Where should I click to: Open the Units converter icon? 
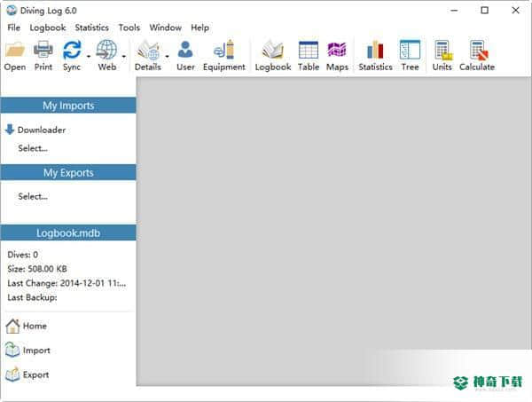442,51
